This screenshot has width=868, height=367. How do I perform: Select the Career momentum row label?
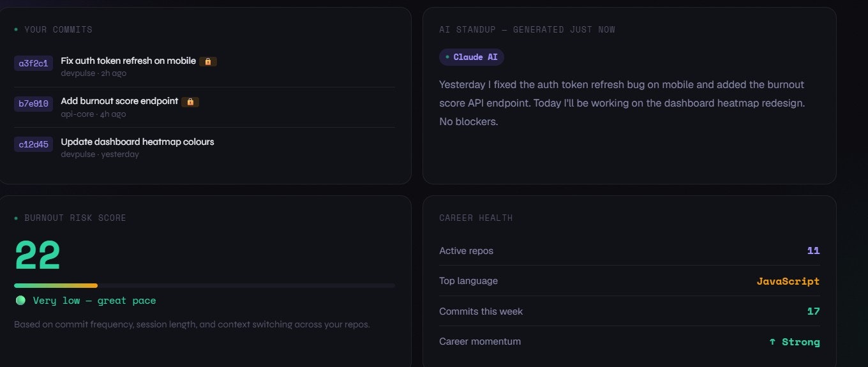point(480,341)
